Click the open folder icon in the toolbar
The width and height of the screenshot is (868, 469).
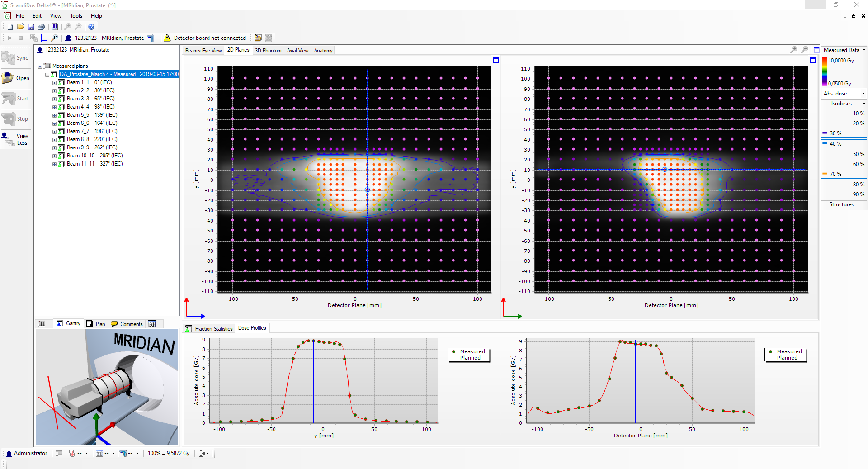(x=21, y=27)
